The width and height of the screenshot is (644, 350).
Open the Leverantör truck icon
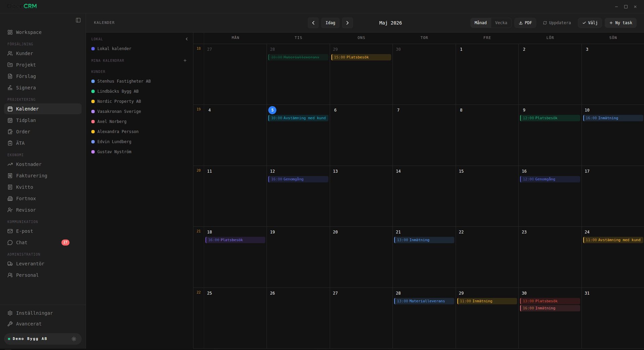pos(10,264)
